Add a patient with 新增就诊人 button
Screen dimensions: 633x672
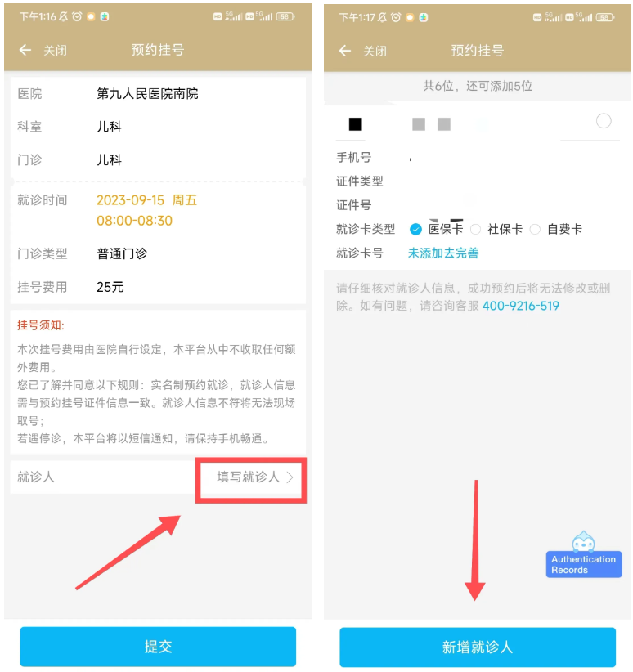(478, 647)
